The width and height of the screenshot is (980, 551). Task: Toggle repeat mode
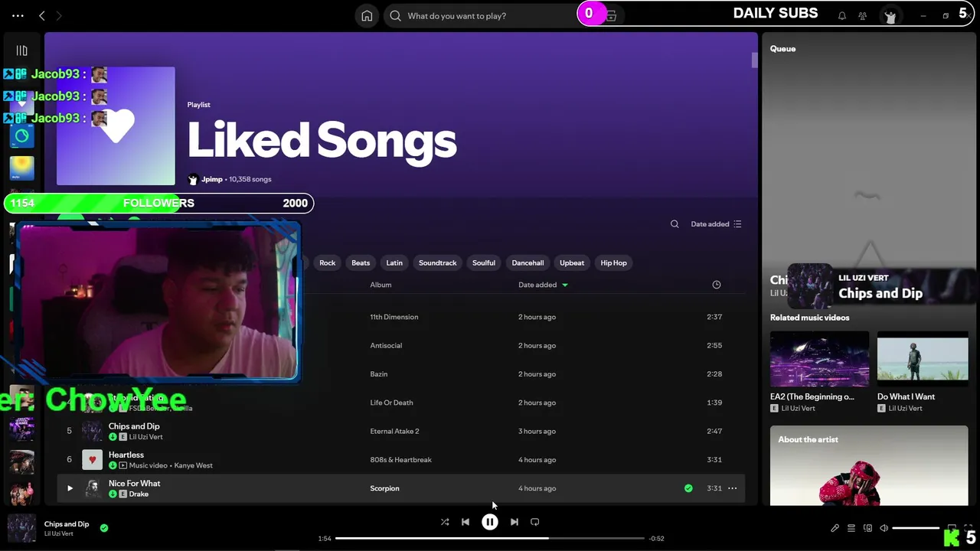[x=535, y=522]
